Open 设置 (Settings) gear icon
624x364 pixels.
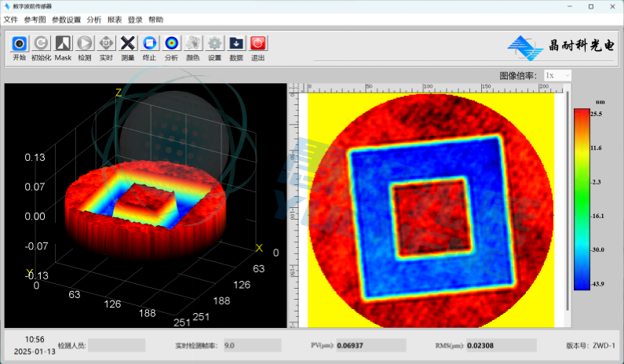click(x=214, y=44)
